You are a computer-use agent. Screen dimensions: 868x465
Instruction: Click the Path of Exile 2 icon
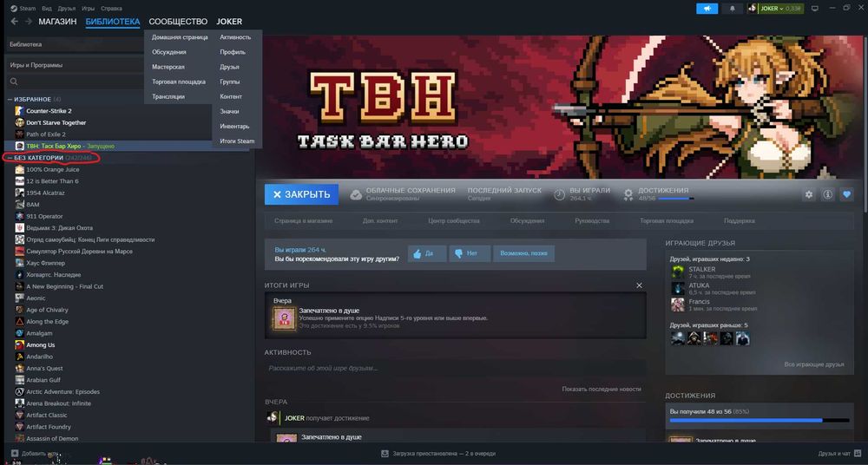(20, 134)
